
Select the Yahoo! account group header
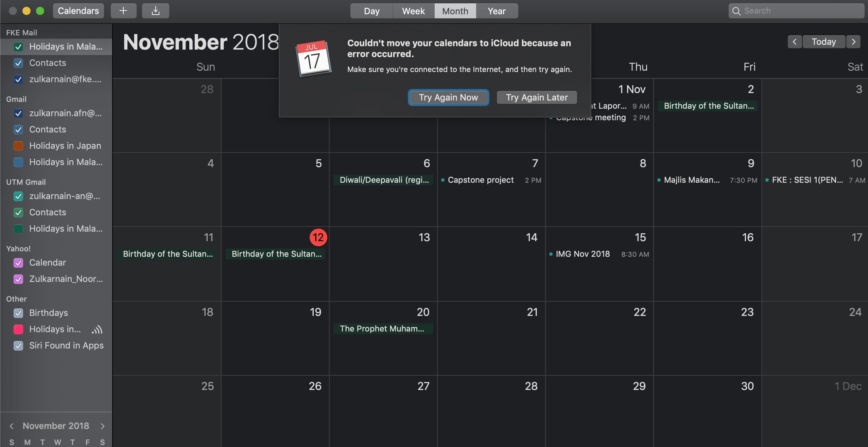point(18,249)
